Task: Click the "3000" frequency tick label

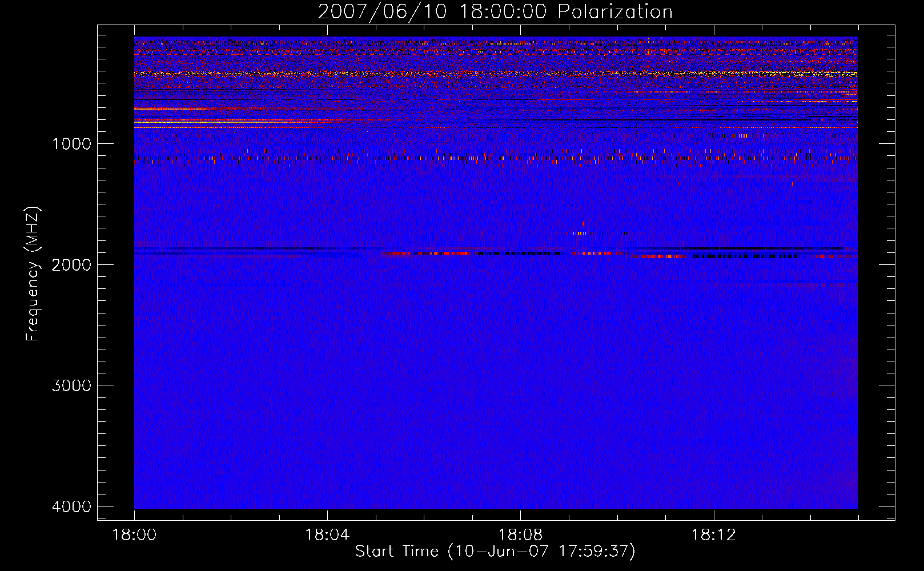Action: pyautogui.click(x=71, y=385)
